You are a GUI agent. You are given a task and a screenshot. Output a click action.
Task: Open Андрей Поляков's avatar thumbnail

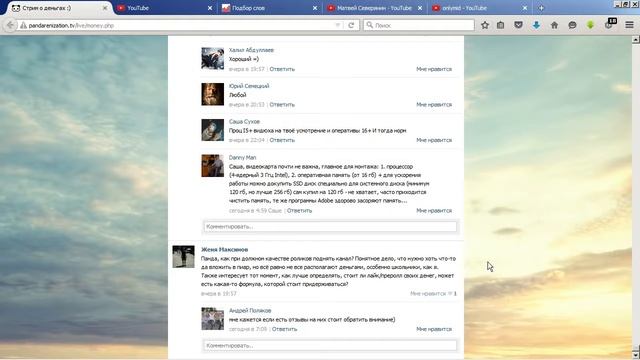[x=213, y=319]
